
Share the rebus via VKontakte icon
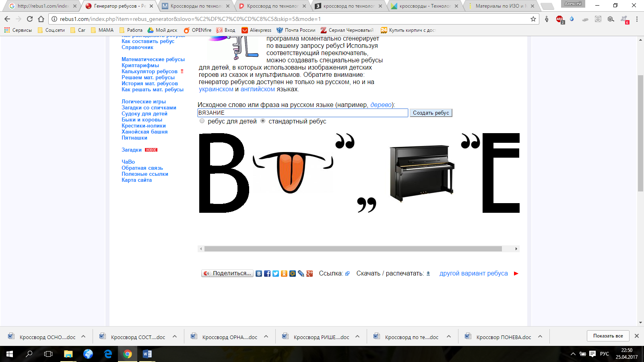(259, 274)
